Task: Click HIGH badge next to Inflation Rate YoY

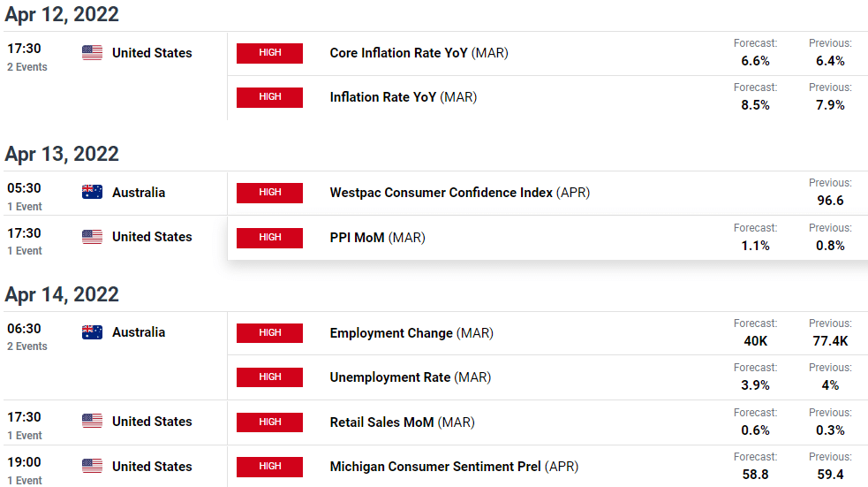Action: [x=269, y=97]
